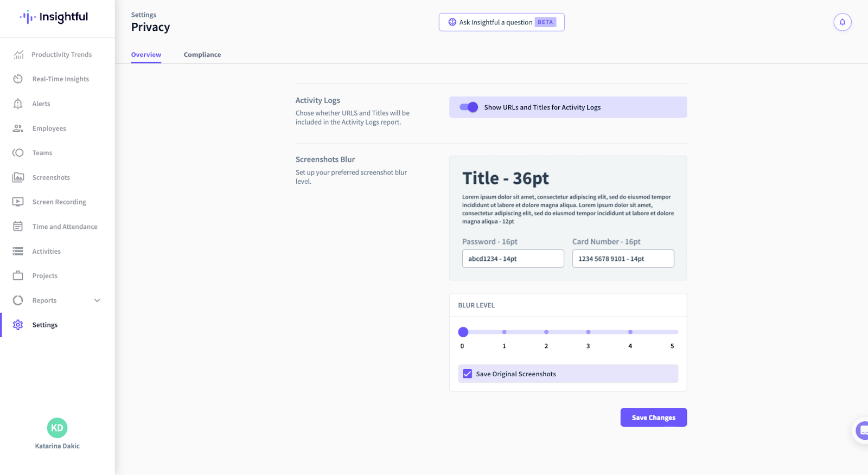
Task: Open notifications bell at top right
Action: 843,22
